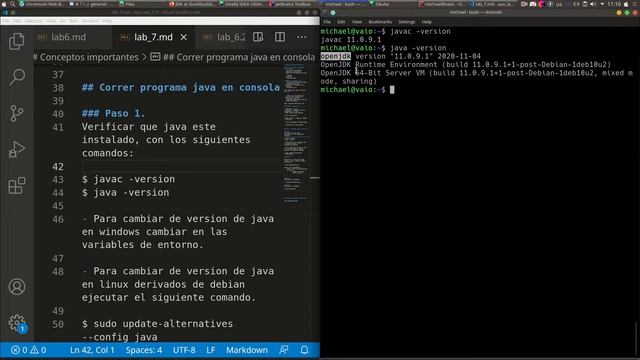Split the editor right
Viewport: 640px width, 360px height.
(x=280, y=37)
